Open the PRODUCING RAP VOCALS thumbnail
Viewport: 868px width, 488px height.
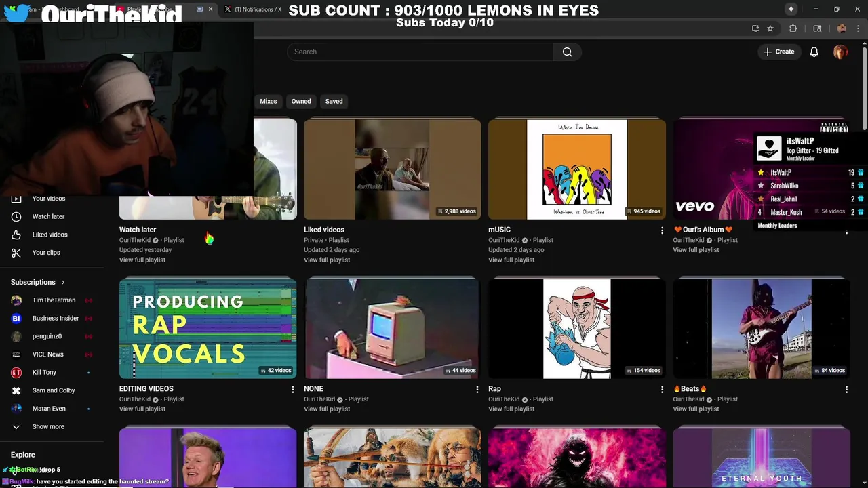[x=208, y=329]
